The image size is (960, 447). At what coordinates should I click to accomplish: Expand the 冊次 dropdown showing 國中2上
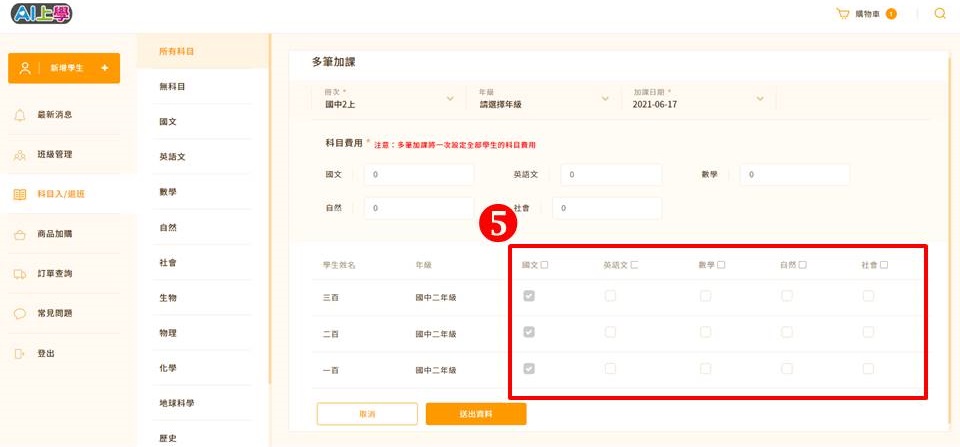(389, 99)
